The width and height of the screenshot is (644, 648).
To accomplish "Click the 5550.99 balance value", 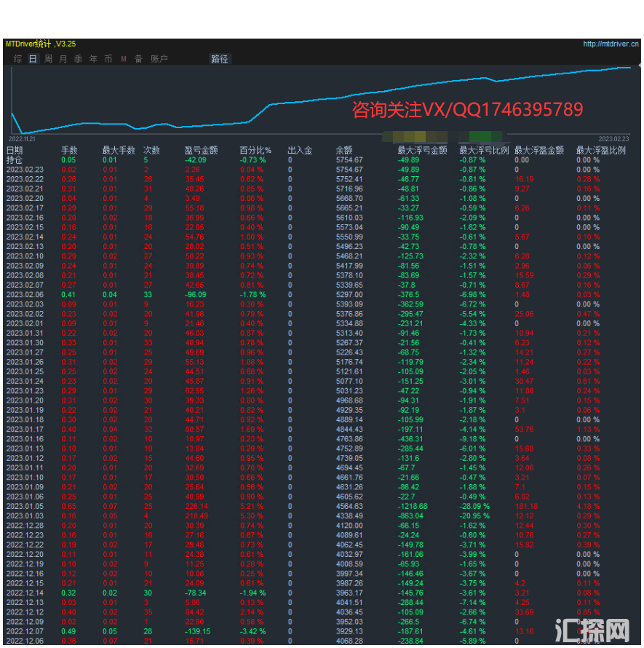I will click(x=349, y=237).
